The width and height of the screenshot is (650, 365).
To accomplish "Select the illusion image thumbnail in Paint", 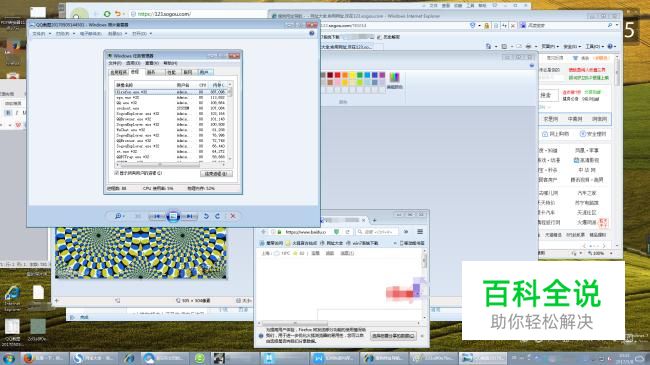I will [141, 253].
